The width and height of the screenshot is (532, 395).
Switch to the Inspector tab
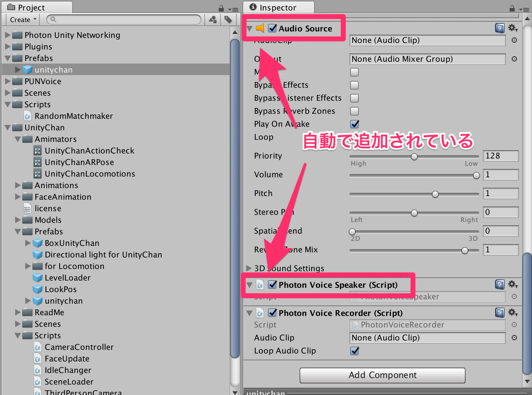click(278, 8)
